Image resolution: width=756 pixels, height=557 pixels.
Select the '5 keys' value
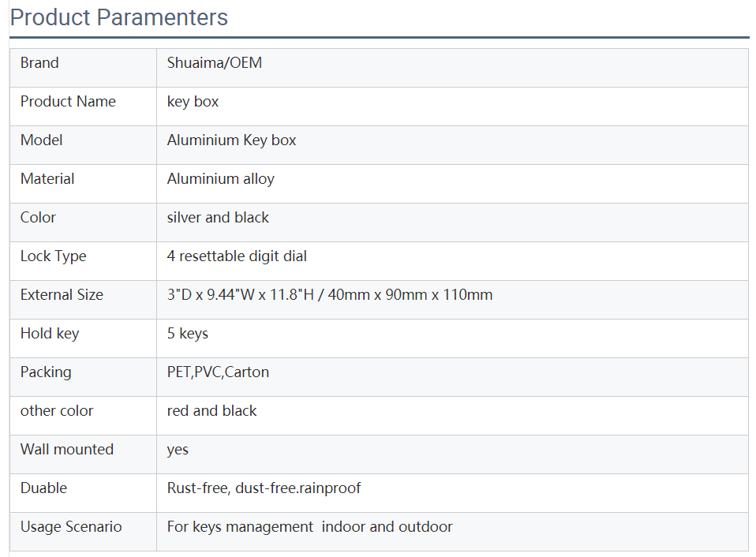point(188,334)
